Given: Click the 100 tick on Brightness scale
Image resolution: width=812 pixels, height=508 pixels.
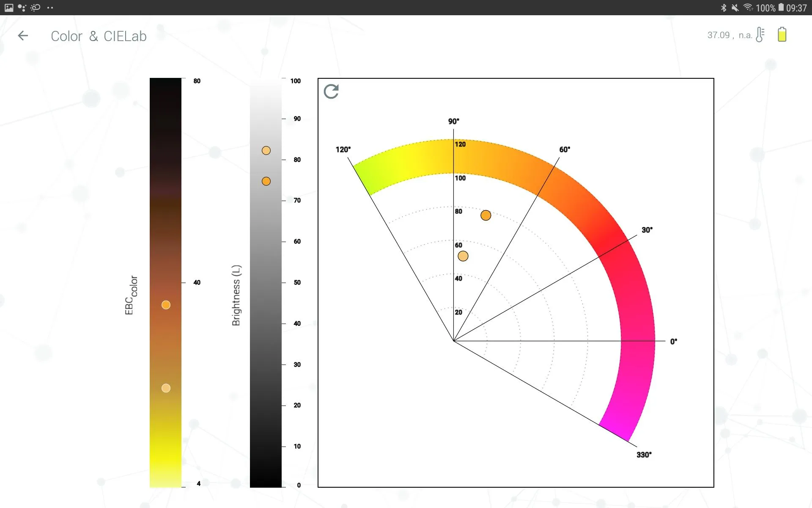Looking at the screenshot, I should coord(296,81).
